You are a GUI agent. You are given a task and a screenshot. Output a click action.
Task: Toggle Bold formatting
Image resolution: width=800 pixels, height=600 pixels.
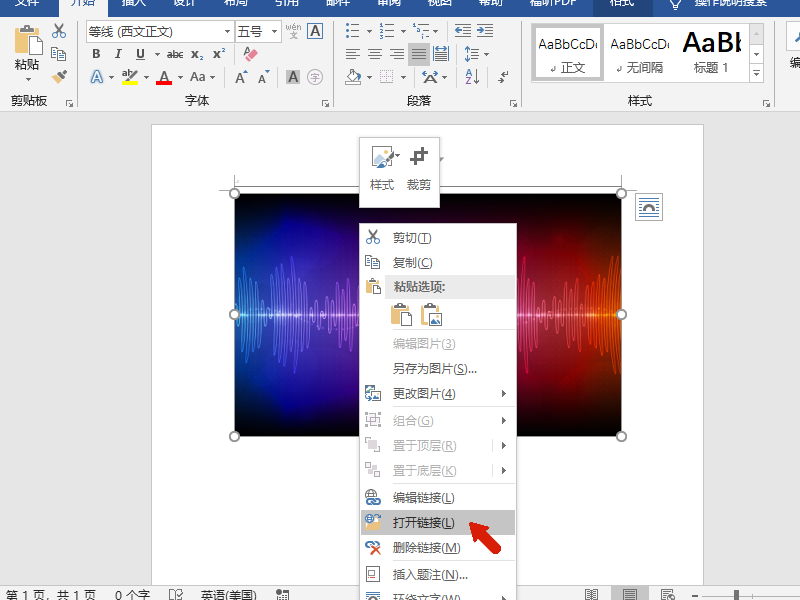(x=97, y=54)
